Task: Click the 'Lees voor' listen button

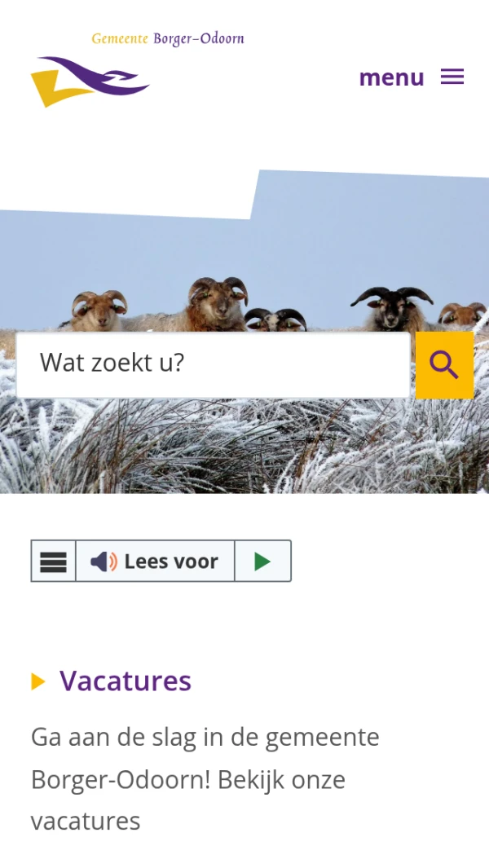Action: (155, 562)
